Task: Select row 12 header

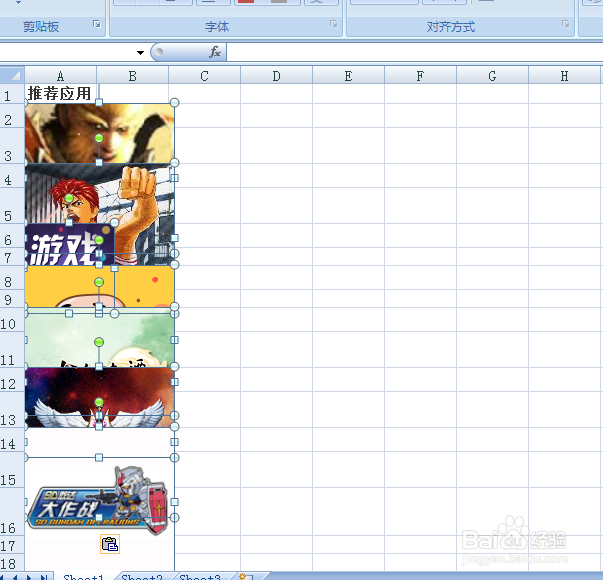Action: pos(12,380)
